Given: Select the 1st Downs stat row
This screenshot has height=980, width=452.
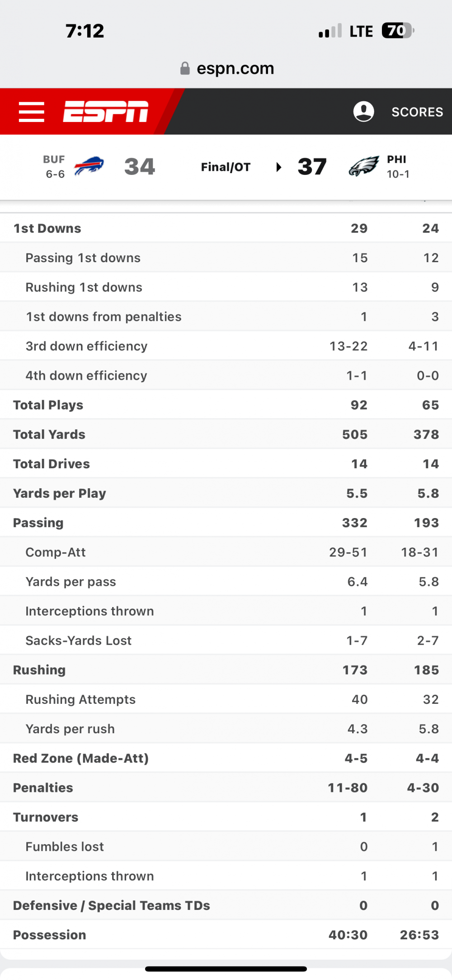Looking at the screenshot, I should (x=226, y=228).
